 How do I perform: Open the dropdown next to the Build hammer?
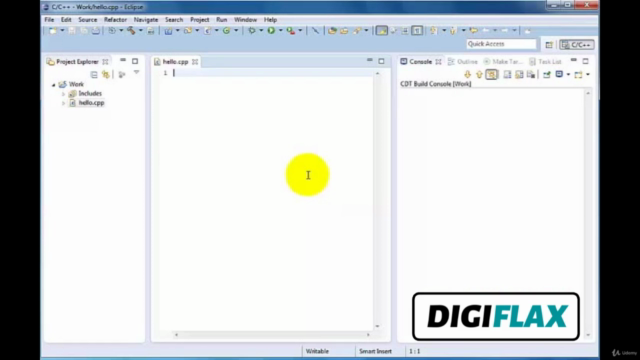tap(140, 31)
